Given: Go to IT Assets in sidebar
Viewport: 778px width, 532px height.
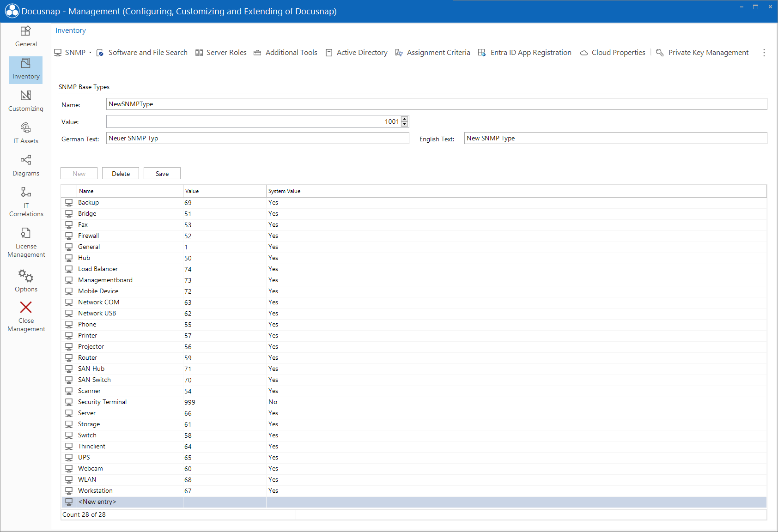Looking at the screenshot, I should point(26,134).
